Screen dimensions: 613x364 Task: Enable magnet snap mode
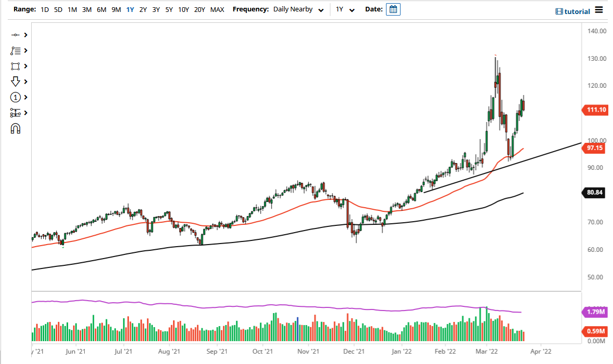click(x=16, y=128)
